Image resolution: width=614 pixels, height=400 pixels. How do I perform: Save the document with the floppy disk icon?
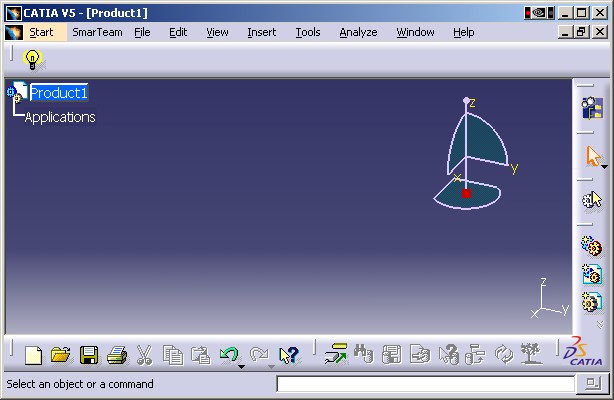[x=89, y=355]
